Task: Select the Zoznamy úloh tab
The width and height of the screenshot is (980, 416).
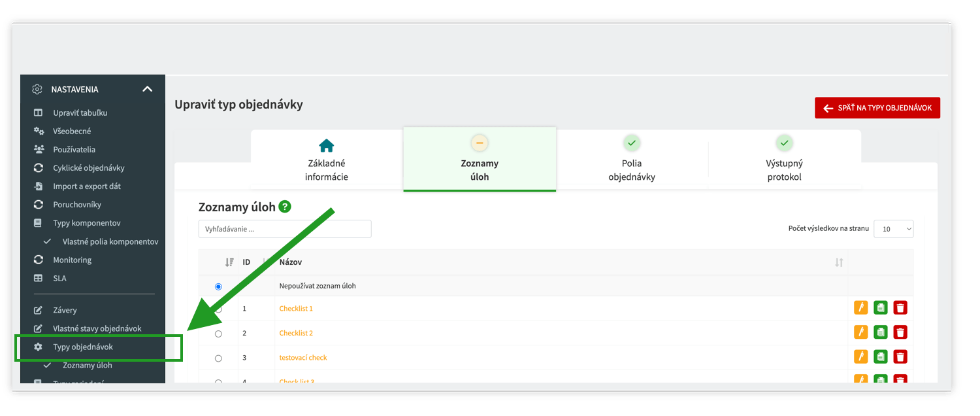Action: 480,160
